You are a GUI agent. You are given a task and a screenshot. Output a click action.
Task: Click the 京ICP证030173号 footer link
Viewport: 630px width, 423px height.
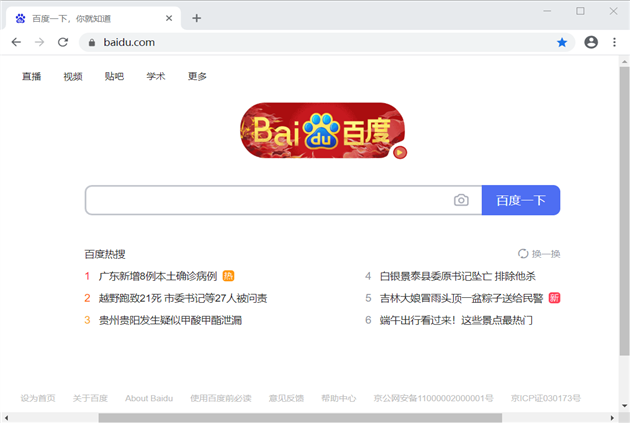coord(546,398)
